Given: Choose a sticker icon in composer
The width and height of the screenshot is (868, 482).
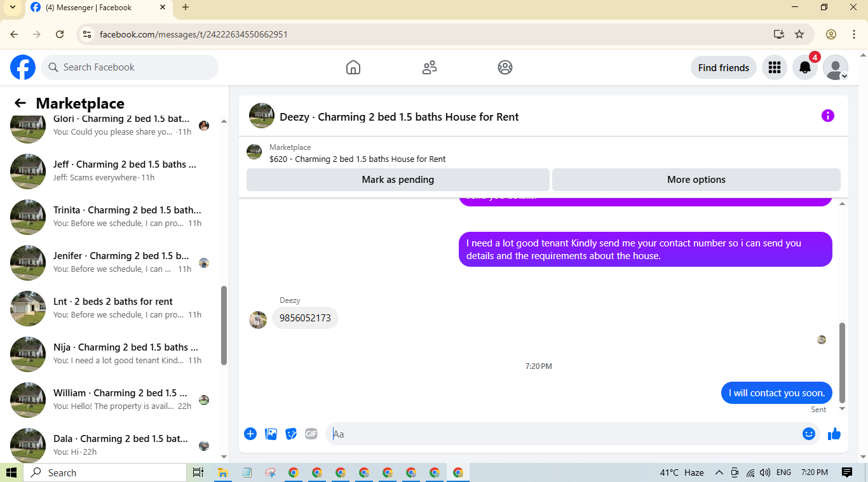Looking at the screenshot, I should click(291, 434).
